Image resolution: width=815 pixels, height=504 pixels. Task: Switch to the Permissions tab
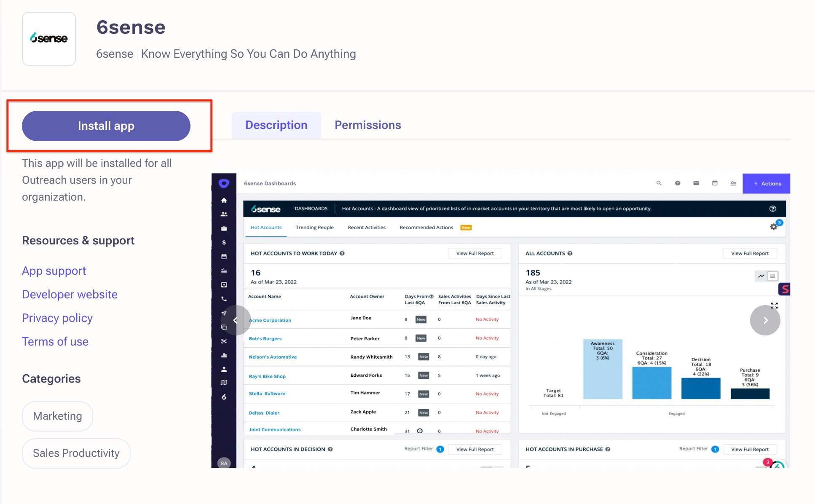tap(367, 125)
